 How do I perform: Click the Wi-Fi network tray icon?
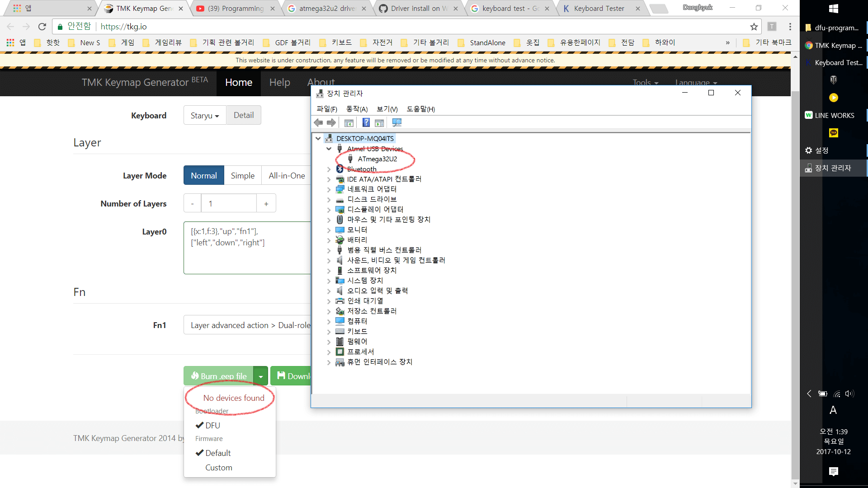[x=837, y=394]
